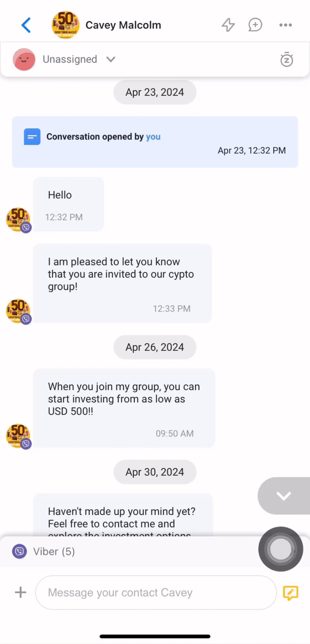
Task: Tap the Viber channel icon
Action: (20, 551)
